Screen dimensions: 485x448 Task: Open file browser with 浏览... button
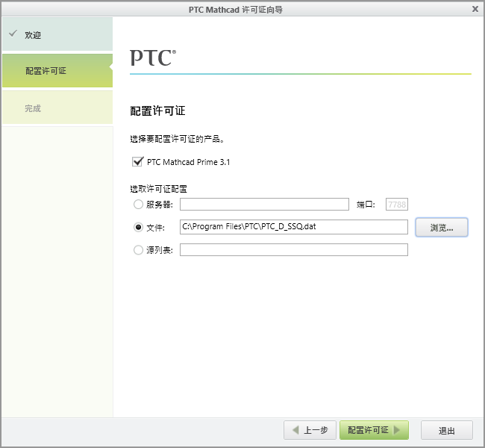(442, 228)
